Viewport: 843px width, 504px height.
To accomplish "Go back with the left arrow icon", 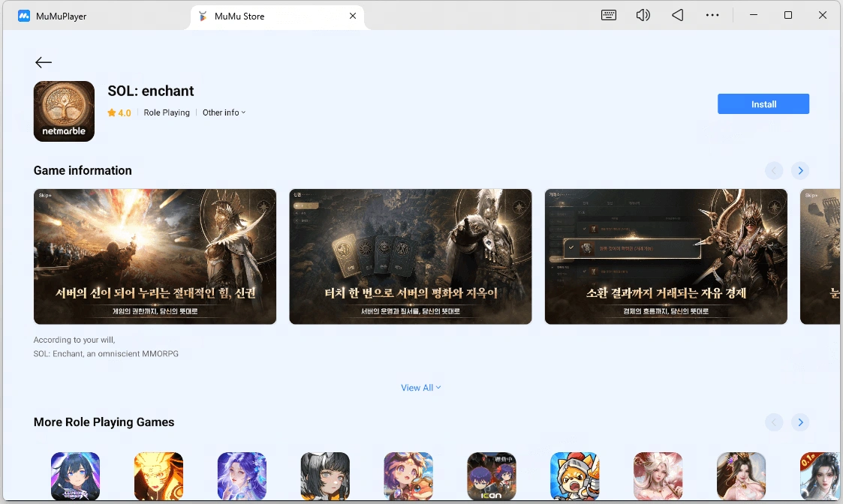I will [x=44, y=62].
